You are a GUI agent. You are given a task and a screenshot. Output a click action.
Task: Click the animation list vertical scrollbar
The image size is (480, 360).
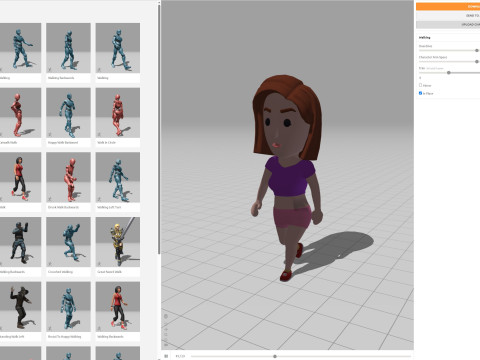[x=159, y=130]
